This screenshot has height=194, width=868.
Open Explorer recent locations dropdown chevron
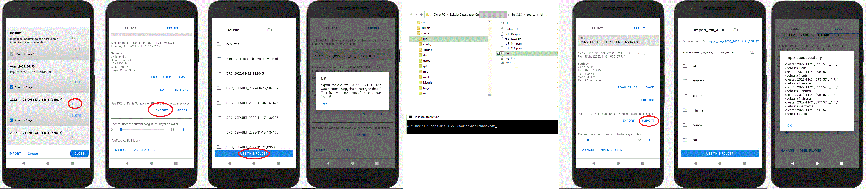click(x=416, y=15)
